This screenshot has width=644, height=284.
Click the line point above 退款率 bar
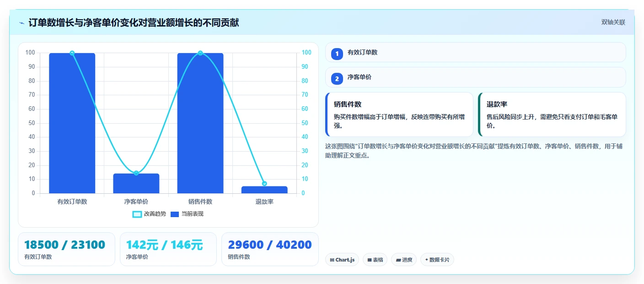[x=264, y=184]
